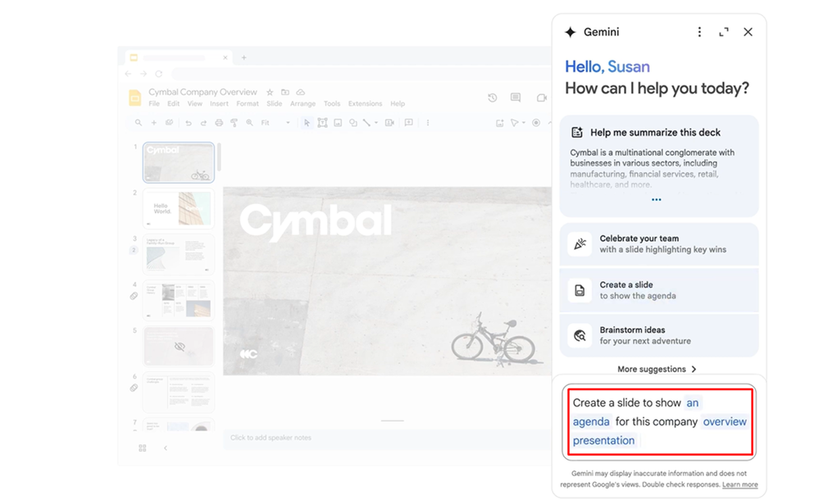Image resolution: width=828 pixels, height=504 pixels.
Task: Open version history clock icon
Action: click(x=492, y=98)
